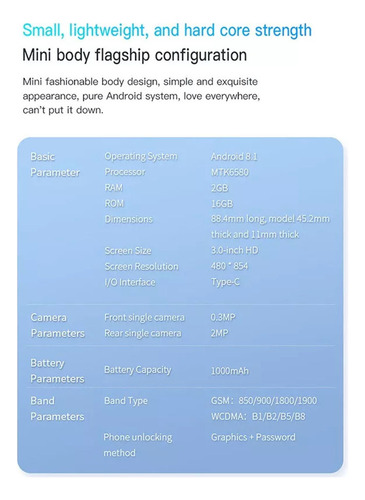The width and height of the screenshot is (365, 500).
Task: Click the '2MP' rear camera value
Action: tap(219, 333)
